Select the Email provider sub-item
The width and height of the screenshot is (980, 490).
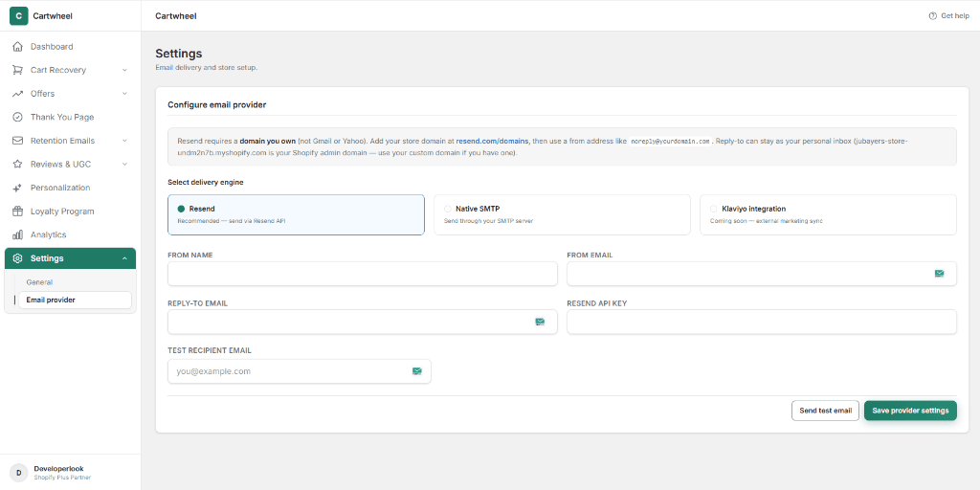75,300
